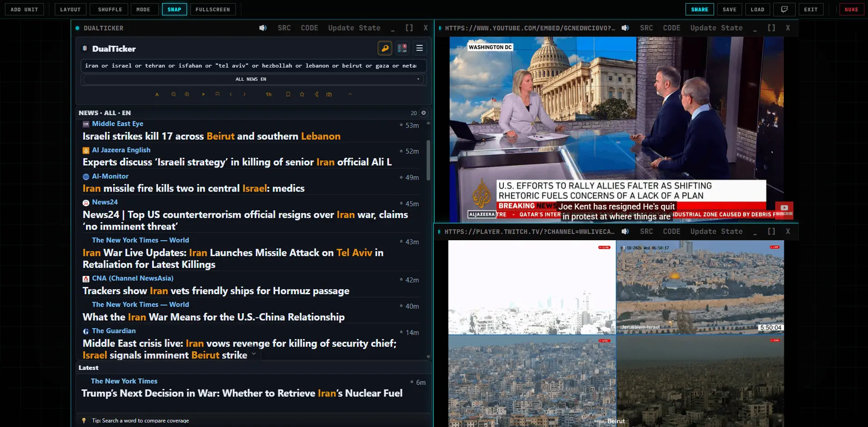This screenshot has height=427, width=868.
Task: Click the zoom in magnifier icon
Action: tap(187, 94)
